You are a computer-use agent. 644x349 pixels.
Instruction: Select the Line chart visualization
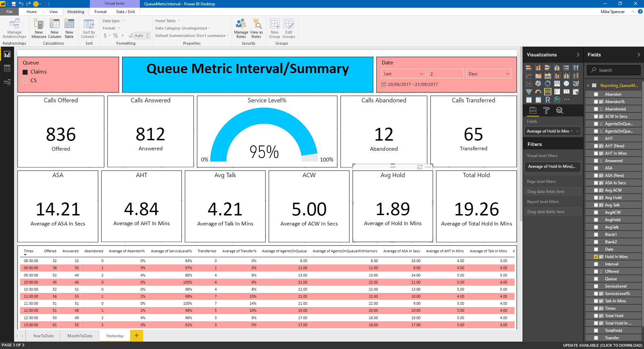529,75
